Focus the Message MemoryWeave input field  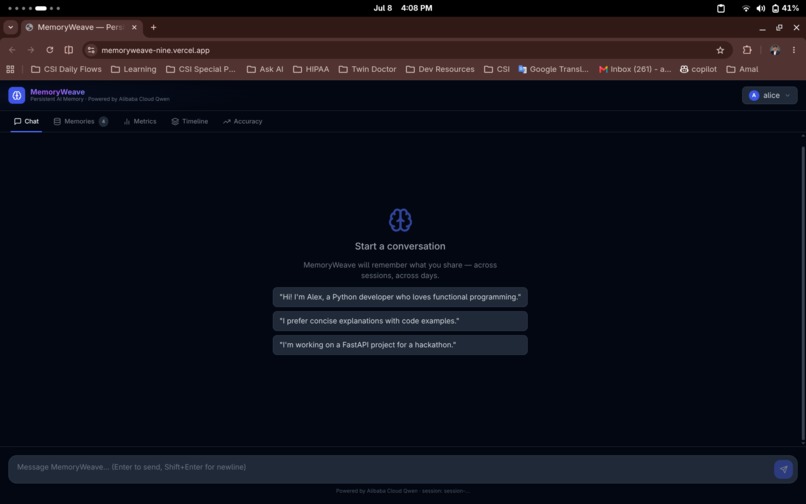(391, 467)
